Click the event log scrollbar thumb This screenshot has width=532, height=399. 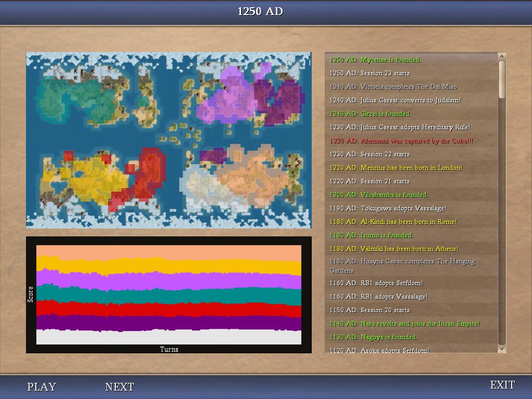point(502,79)
